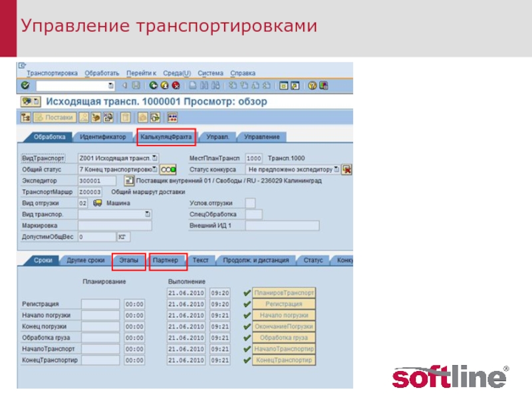Image resolution: width=532 pixels, height=399 pixels.
Task: Open the Продолж. и дистанция tab
Action: (x=256, y=260)
